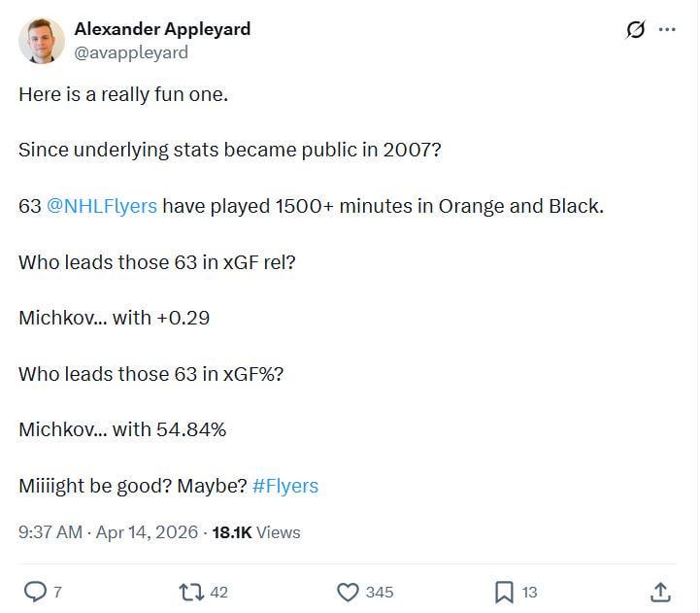Click the Alexander Appleyard display name
The height and width of the screenshot is (613, 700).
click(x=162, y=29)
